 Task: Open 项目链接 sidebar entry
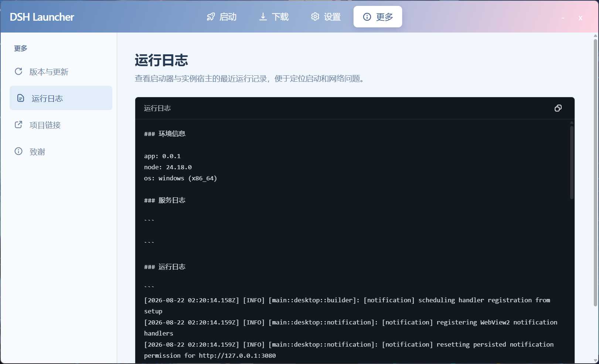(61, 125)
